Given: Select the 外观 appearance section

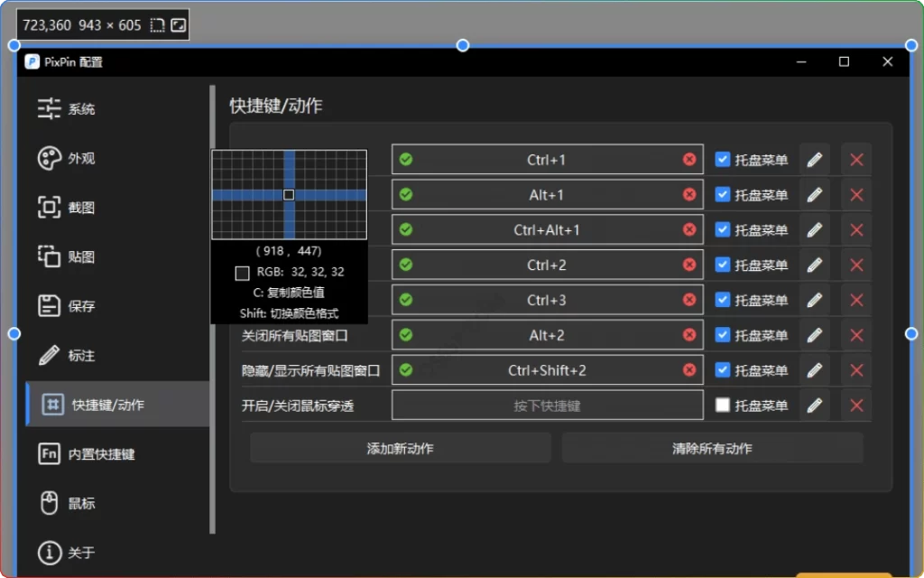Looking at the screenshot, I should (x=77, y=158).
